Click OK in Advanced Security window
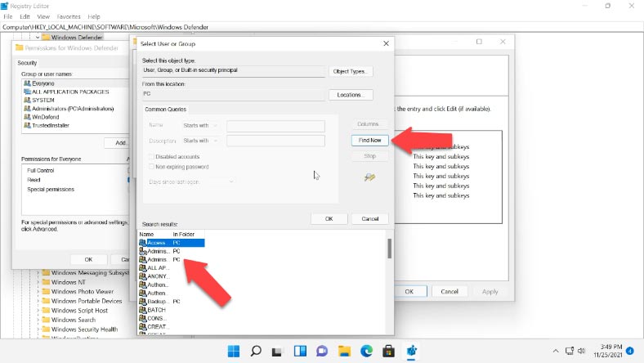Image resolution: width=644 pixels, height=363 pixels. (409, 292)
